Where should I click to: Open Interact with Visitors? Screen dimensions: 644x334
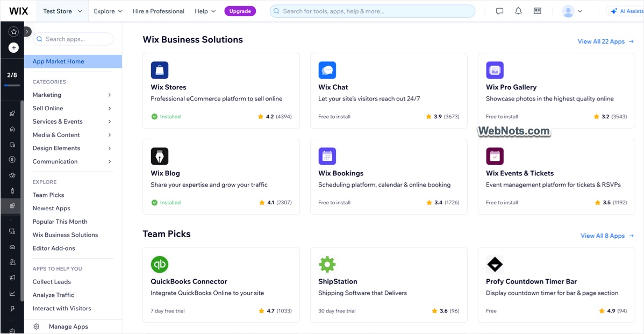[62, 309]
